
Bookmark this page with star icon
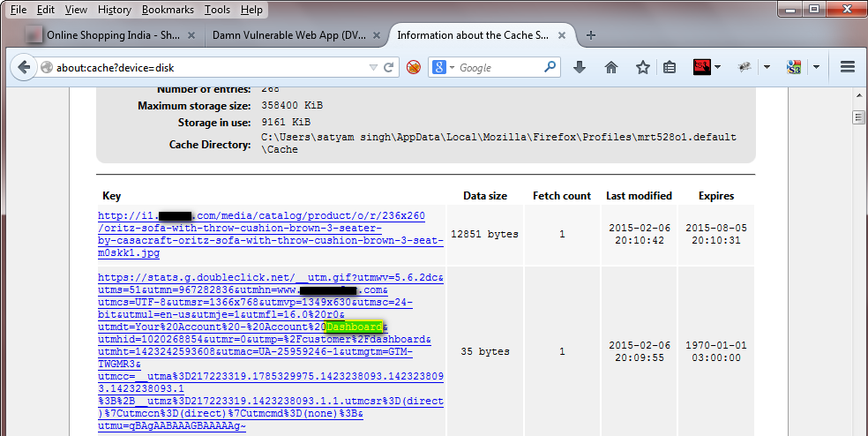click(643, 67)
